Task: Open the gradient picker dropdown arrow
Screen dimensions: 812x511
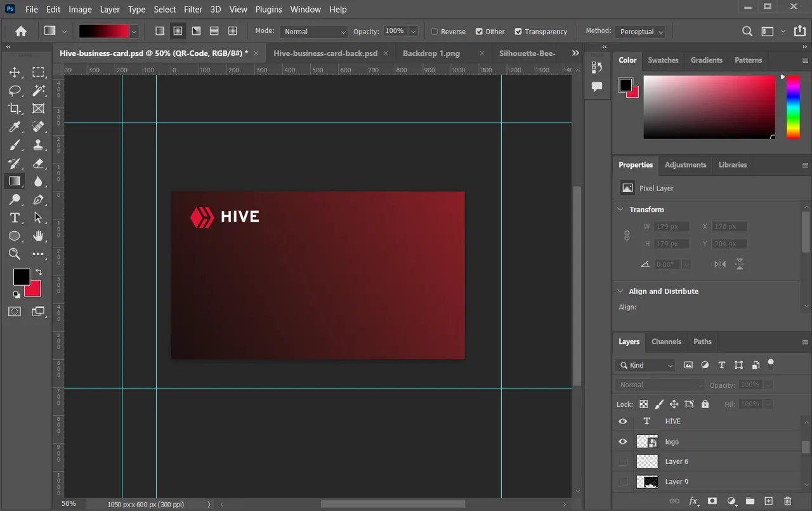Action: (x=134, y=31)
